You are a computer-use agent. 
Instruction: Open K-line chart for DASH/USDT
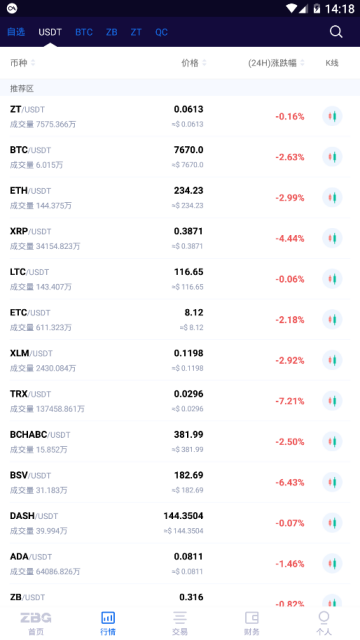332,523
